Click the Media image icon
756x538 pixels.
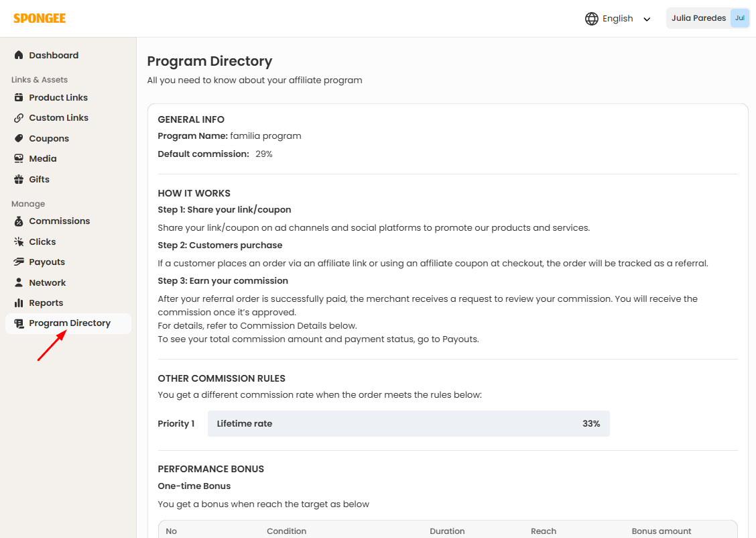(x=19, y=159)
